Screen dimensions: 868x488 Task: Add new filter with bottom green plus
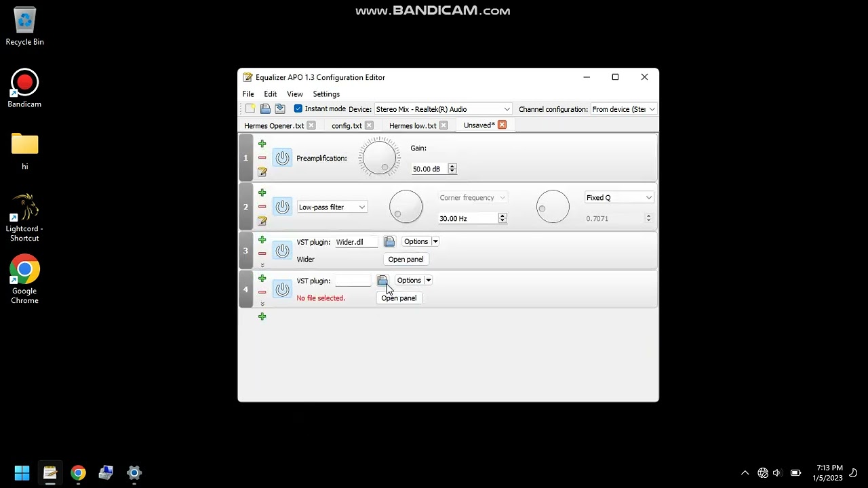262,317
